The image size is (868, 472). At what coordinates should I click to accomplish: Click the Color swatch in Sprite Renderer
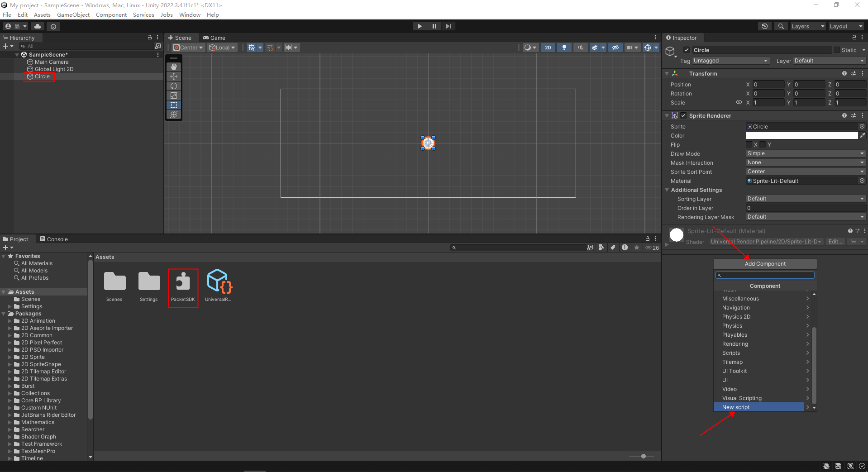[x=802, y=135]
